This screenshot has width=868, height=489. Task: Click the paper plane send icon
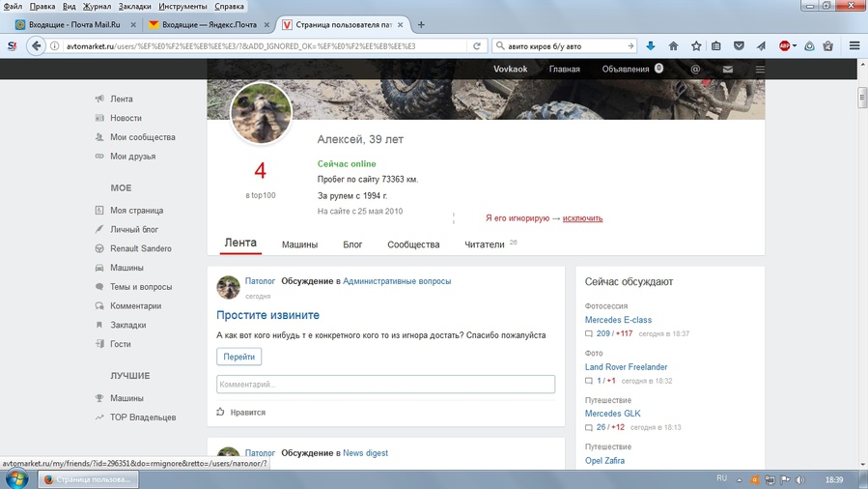click(761, 46)
